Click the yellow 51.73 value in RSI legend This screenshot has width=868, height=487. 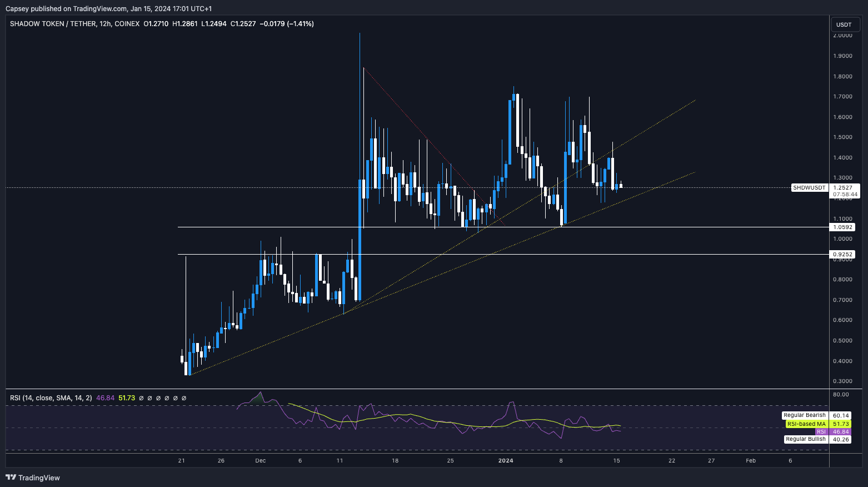pyautogui.click(x=127, y=398)
